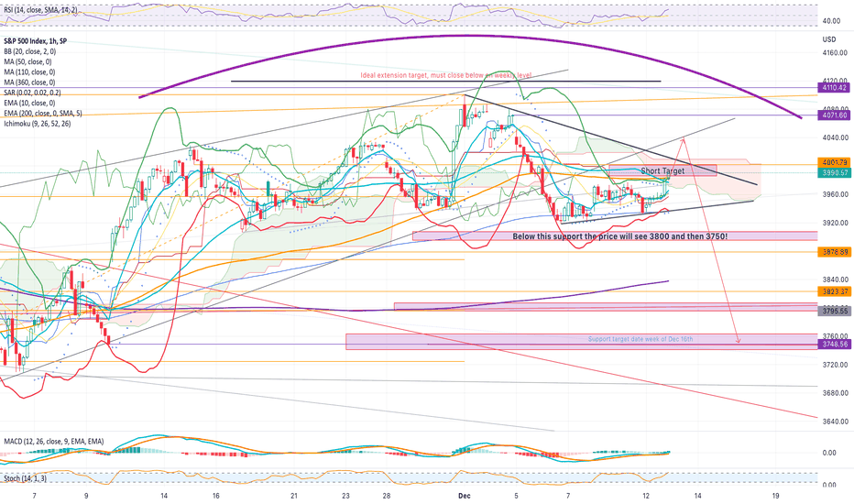Click the 3823.37 orange price tag
This screenshot has height=504, width=854.
[x=835, y=291]
